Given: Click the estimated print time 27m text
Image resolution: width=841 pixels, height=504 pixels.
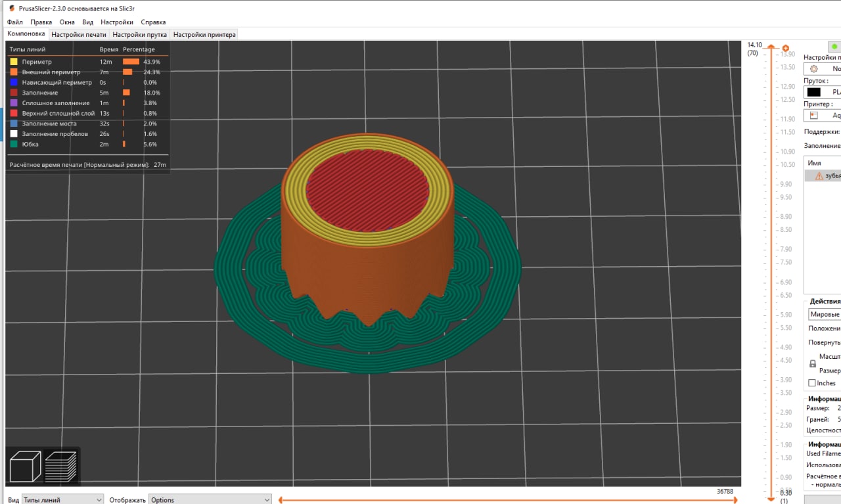Looking at the screenshot, I should coord(160,165).
